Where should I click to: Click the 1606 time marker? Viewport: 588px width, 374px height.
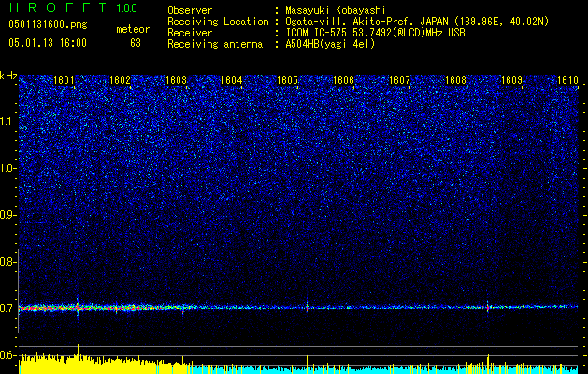(344, 80)
